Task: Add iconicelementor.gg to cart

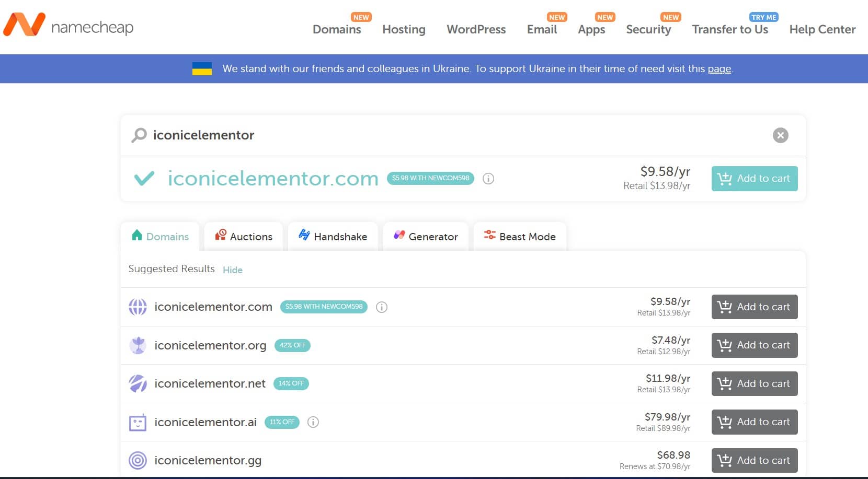Action: tap(755, 460)
